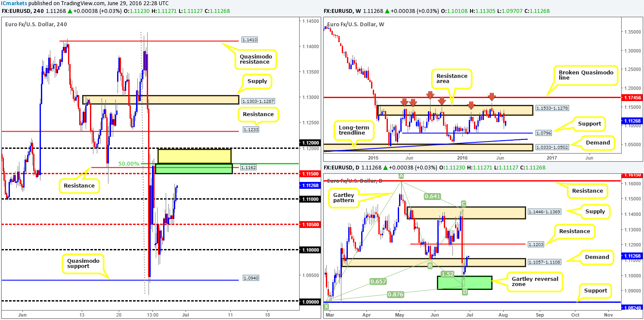Click the Quasimodo resistance callout label
644x320 pixels.
click(x=256, y=59)
